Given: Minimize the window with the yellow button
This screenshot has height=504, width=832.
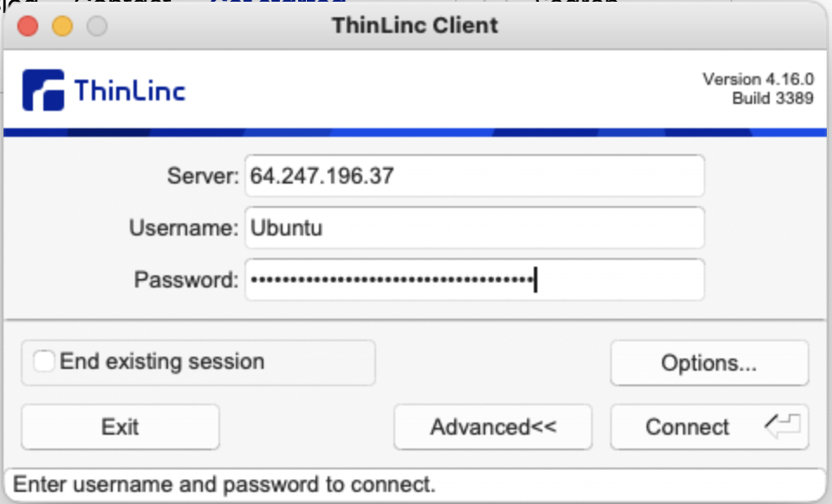Looking at the screenshot, I should (x=62, y=26).
